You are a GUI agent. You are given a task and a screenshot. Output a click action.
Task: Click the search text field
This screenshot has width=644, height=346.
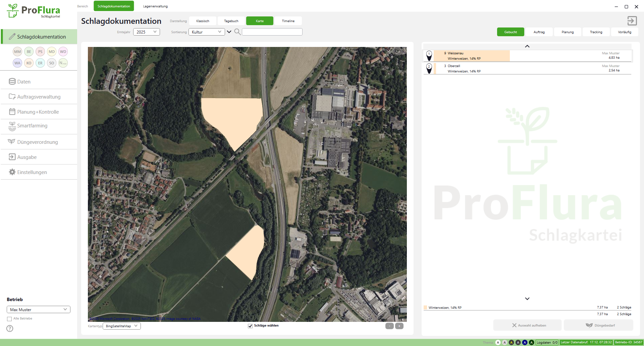pos(272,32)
